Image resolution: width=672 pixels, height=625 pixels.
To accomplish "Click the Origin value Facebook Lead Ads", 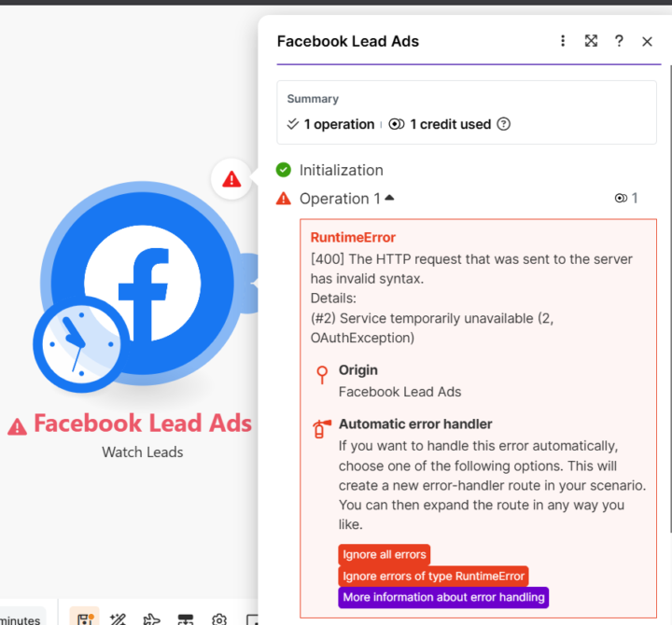I will (x=399, y=392).
